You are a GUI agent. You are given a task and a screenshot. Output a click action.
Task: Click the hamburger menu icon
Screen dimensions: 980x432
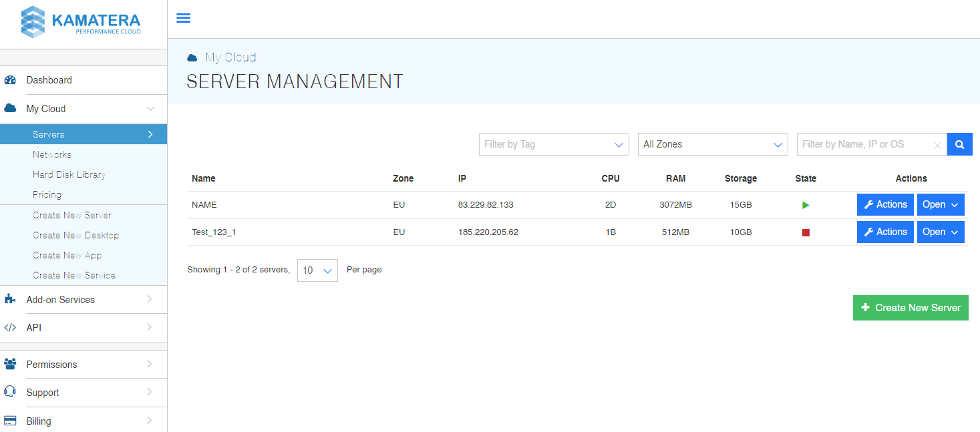(x=183, y=18)
